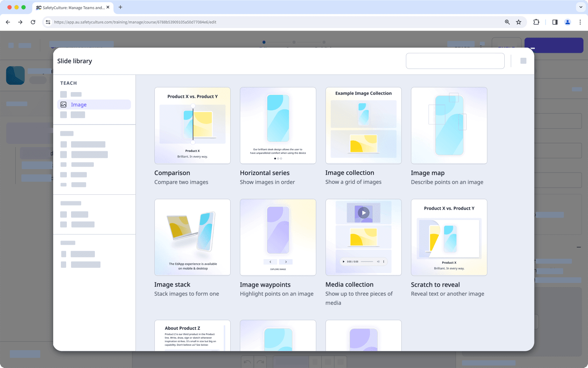Click the Slide library search field

tap(455, 61)
